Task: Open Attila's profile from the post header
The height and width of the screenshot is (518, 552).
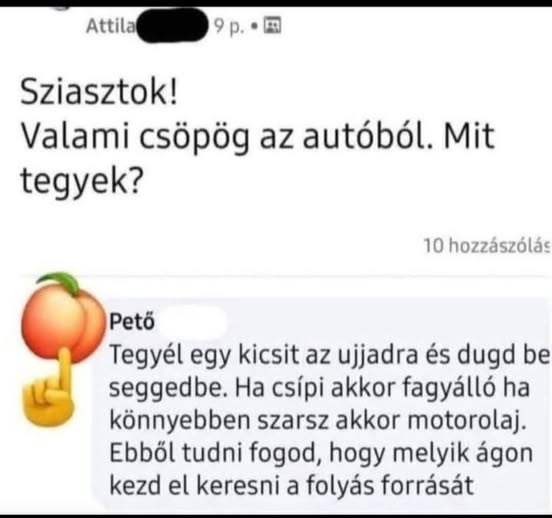Action: click(110, 26)
